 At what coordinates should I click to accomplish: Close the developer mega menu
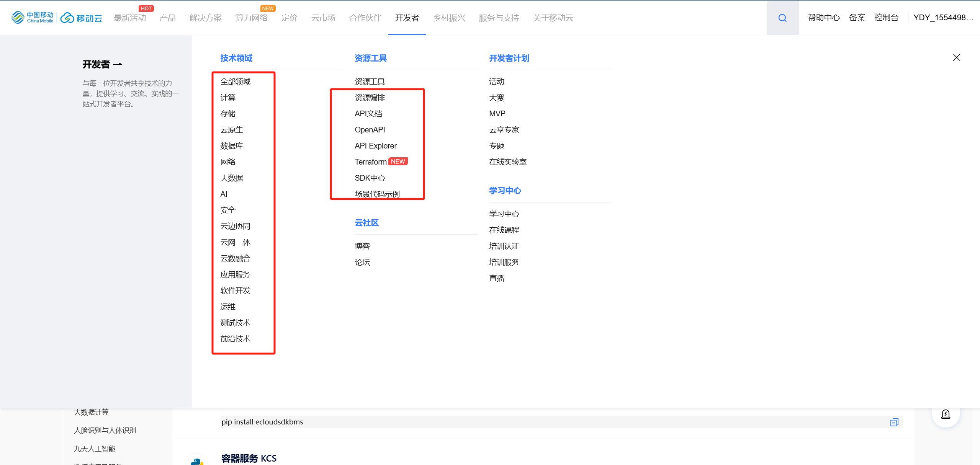coord(956,57)
